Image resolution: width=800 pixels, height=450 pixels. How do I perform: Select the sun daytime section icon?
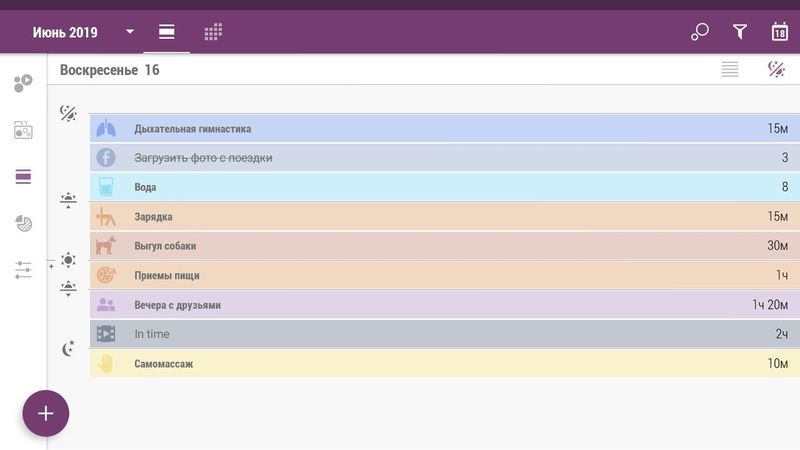tap(68, 260)
